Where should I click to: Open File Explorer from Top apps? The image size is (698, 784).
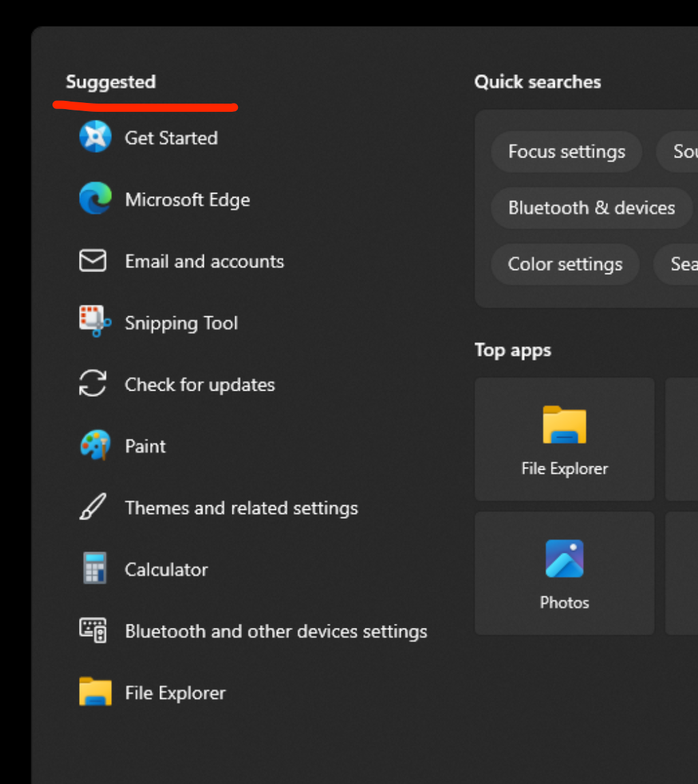point(564,439)
